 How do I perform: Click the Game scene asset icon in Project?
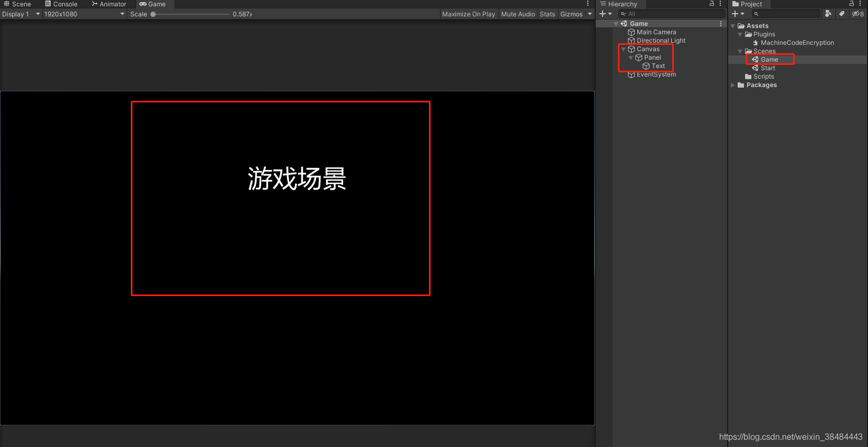[755, 60]
